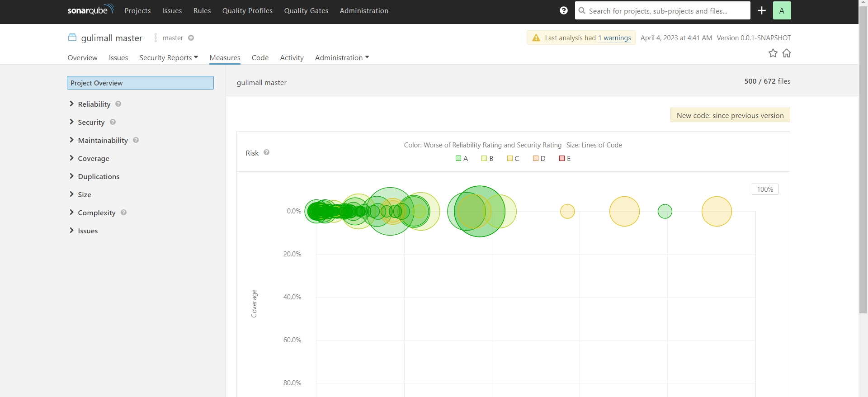Open Quality Gates in top navigation

(x=306, y=10)
